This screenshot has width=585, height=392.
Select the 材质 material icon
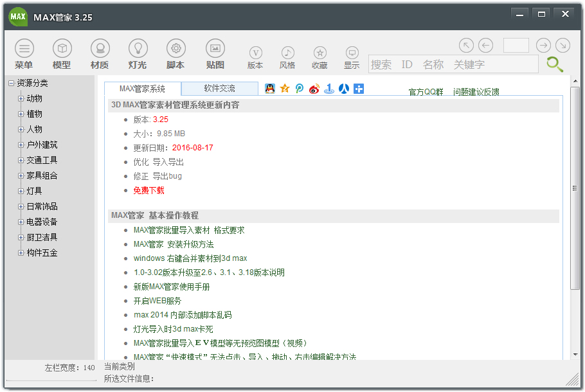[100, 48]
